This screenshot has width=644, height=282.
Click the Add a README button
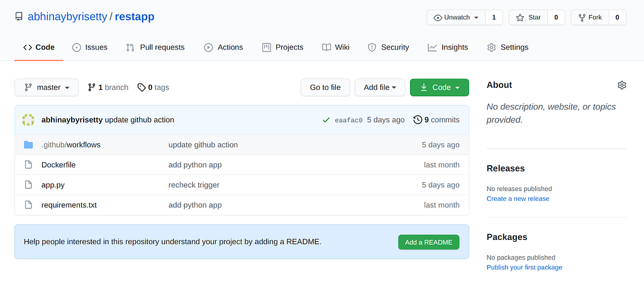click(x=428, y=242)
